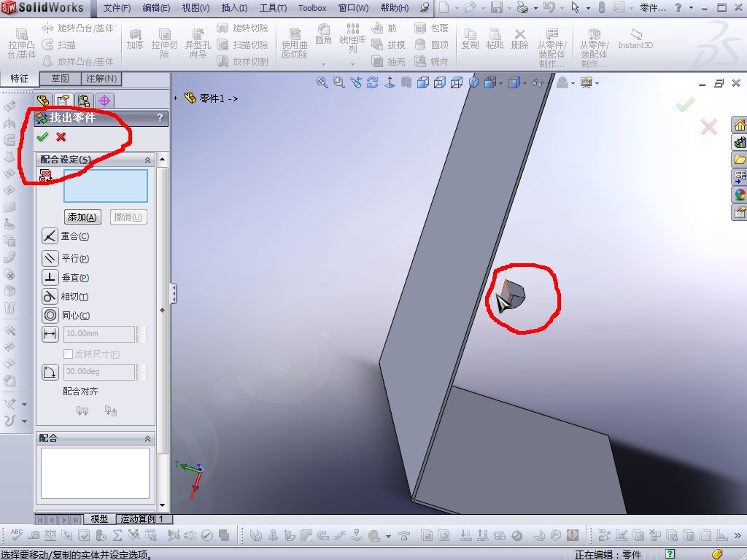Pick the Lofted Cut (放样切割) tool
Viewport: 747px width, 560px height.
(242, 61)
